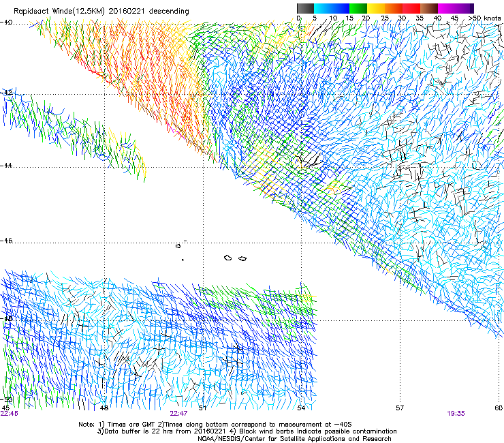Select the purple '22:47' time stamp
Viewport: 504px width, 443px height.
[178, 414]
